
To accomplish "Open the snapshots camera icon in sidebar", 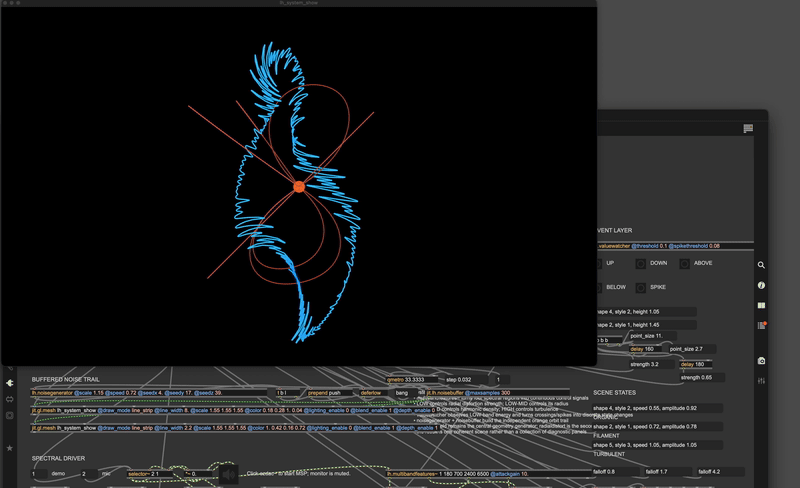I will pyautogui.click(x=761, y=361).
